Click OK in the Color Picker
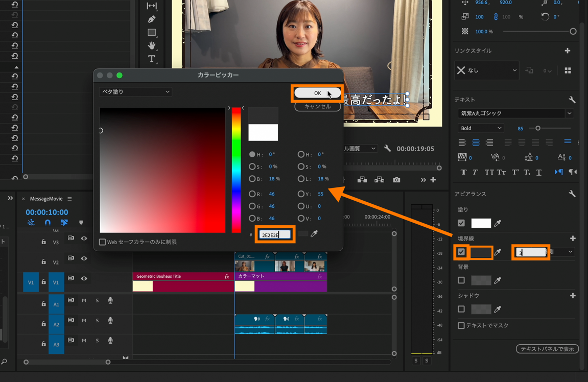This screenshot has height=382, width=588. 318,93
